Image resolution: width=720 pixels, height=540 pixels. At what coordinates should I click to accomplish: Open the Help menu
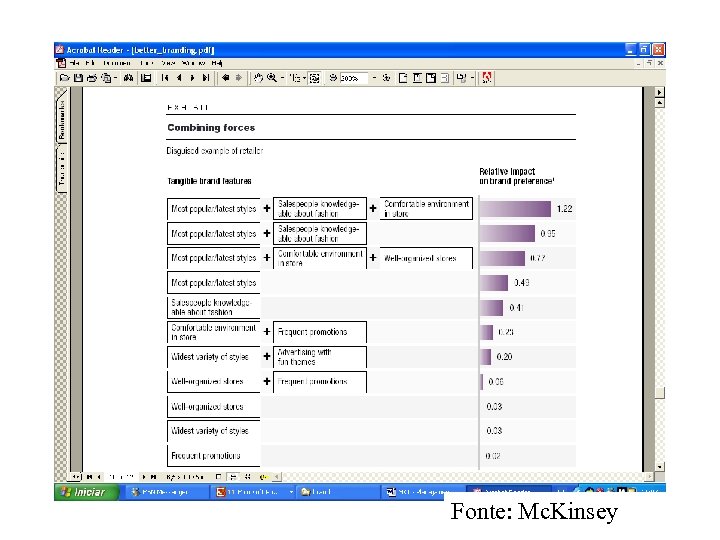click(x=217, y=63)
